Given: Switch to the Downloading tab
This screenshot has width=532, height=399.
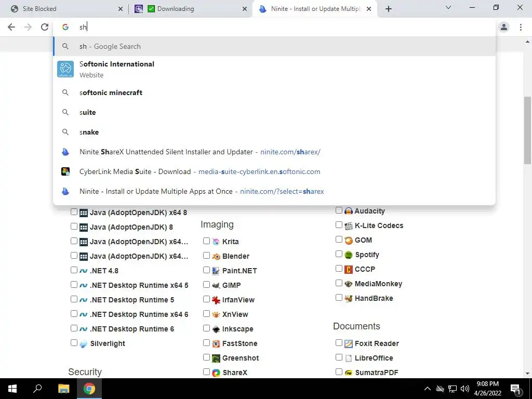Looking at the screenshot, I should (x=191, y=9).
